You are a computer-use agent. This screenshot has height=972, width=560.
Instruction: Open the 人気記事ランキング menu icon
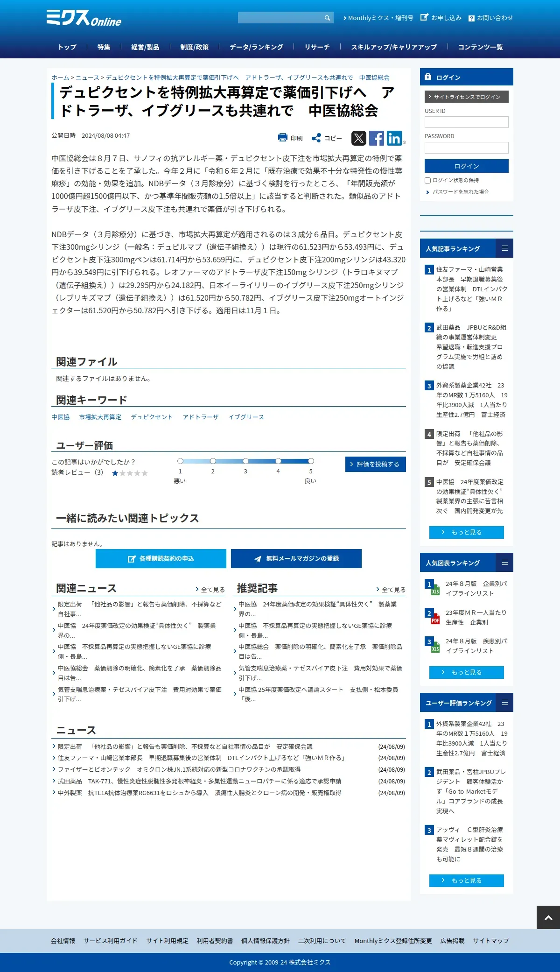pyautogui.click(x=504, y=248)
